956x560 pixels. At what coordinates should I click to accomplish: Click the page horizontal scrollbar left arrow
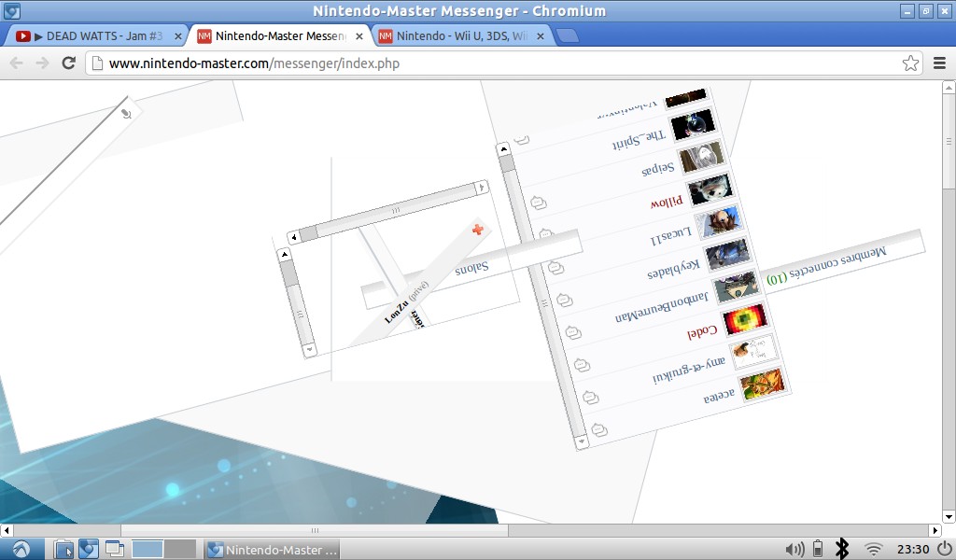click(7, 530)
